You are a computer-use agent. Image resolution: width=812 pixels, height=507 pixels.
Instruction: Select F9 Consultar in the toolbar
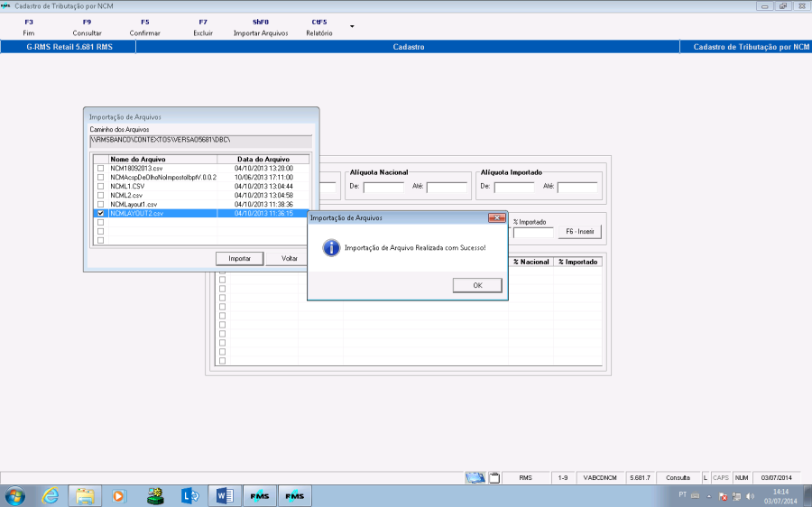point(87,27)
